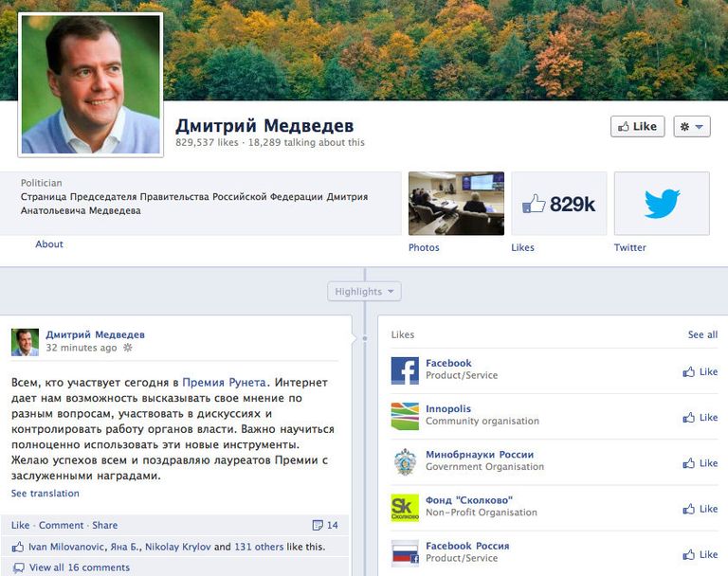The image size is (728, 576).
Task: Open the About link
Action: click(49, 244)
